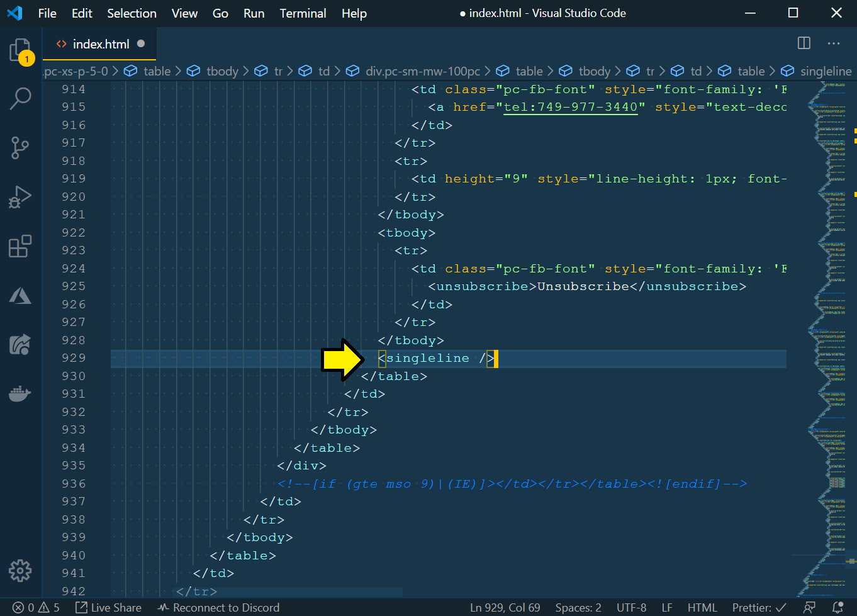Click the VS Code logo icon
This screenshot has height=616, width=857.
tap(14, 13)
